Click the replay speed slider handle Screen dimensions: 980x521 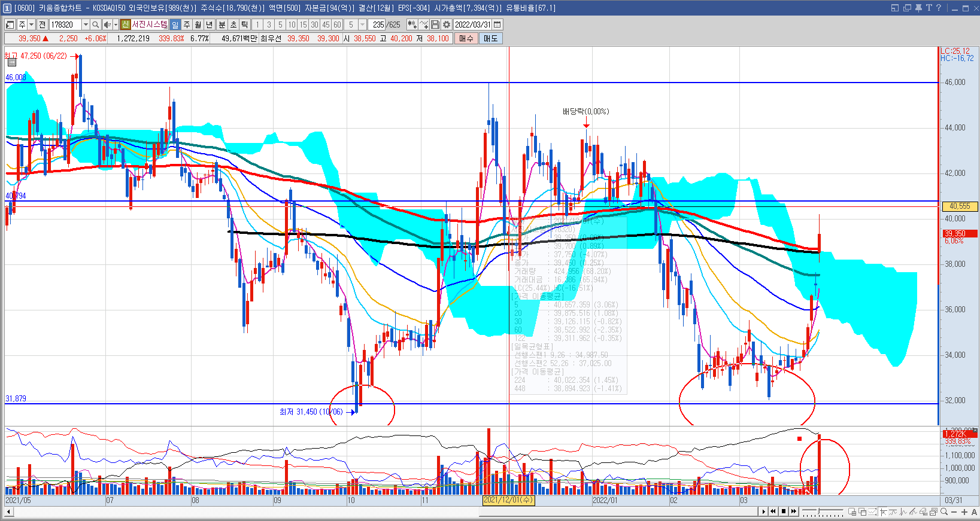tap(818, 510)
